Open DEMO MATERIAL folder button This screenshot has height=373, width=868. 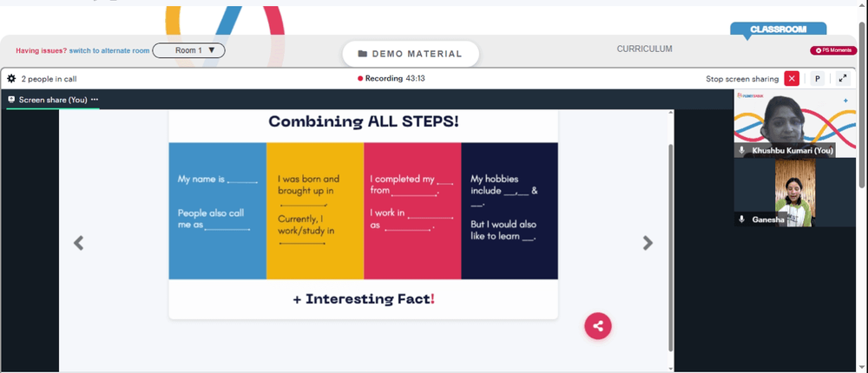(x=411, y=54)
